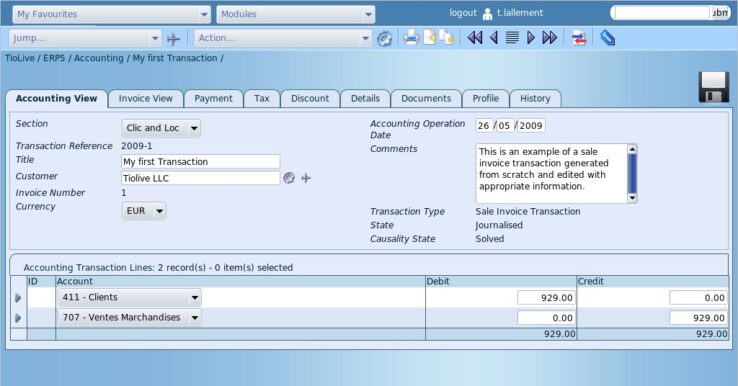The width and height of the screenshot is (738, 386).
Task: Click the search submit button
Action: 720,13
